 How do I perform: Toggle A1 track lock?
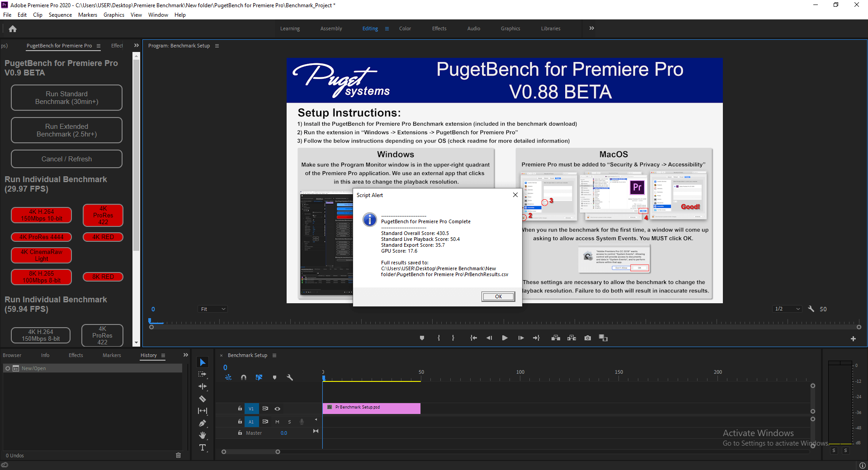(240, 422)
